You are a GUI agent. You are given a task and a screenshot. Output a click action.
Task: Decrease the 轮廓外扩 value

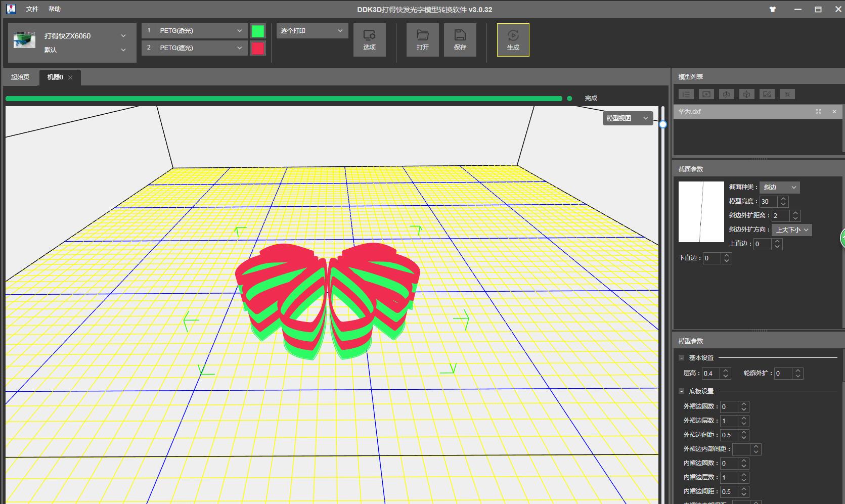[798, 377]
